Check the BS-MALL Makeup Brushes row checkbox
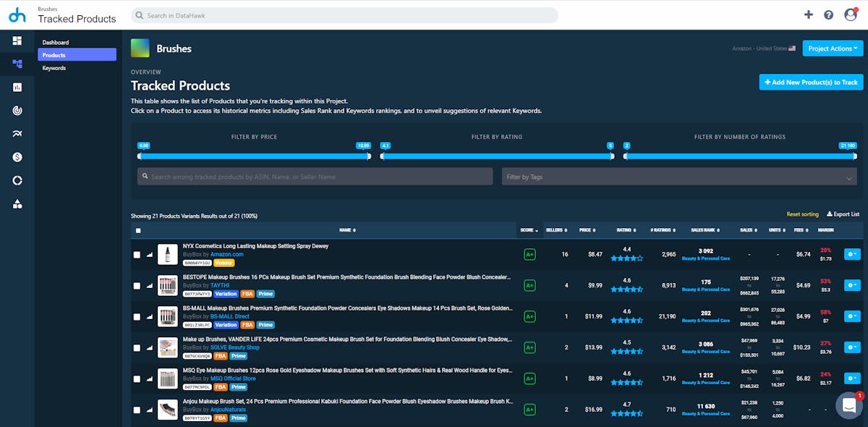Viewport: 868px width, 427px height. (x=137, y=317)
